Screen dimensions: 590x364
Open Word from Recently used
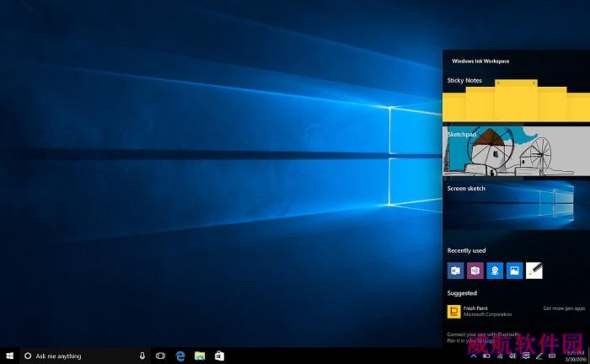pos(455,270)
